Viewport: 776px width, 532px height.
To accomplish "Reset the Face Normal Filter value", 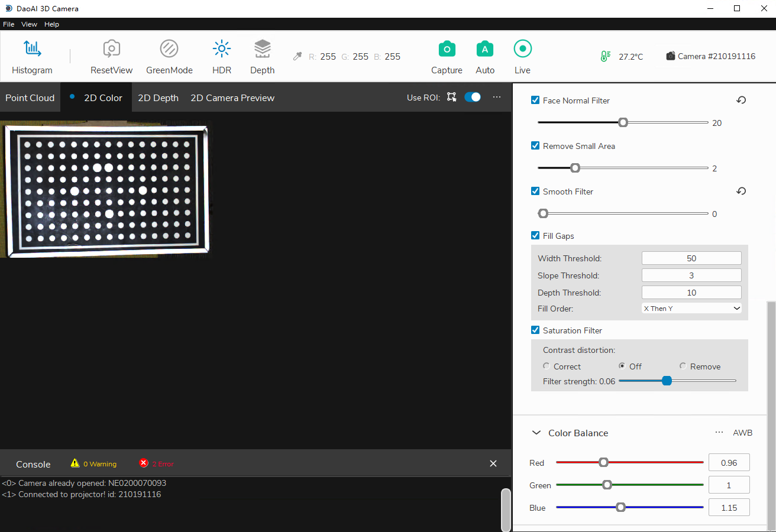I will (x=741, y=100).
